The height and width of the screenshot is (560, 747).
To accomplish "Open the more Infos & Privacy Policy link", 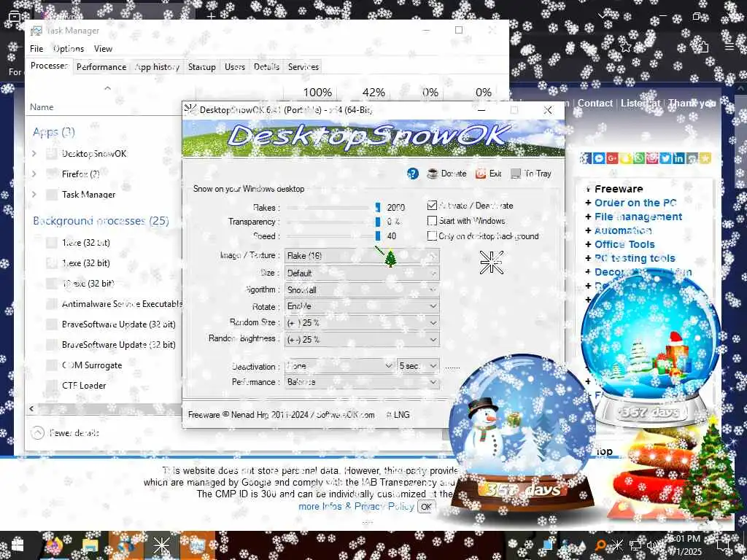I will (x=356, y=506).
